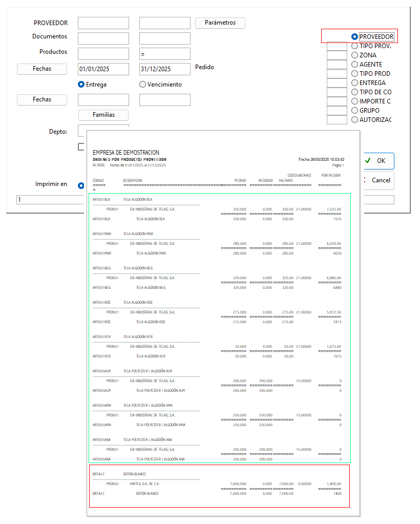
Task: Click the 1,075.00 amount in report
Action: click(334, 347)
